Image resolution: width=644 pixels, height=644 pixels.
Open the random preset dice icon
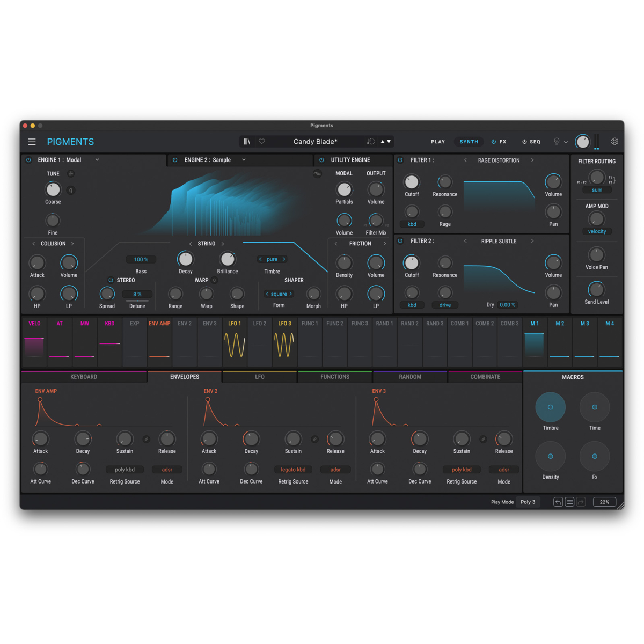click(x=371, y=141)
